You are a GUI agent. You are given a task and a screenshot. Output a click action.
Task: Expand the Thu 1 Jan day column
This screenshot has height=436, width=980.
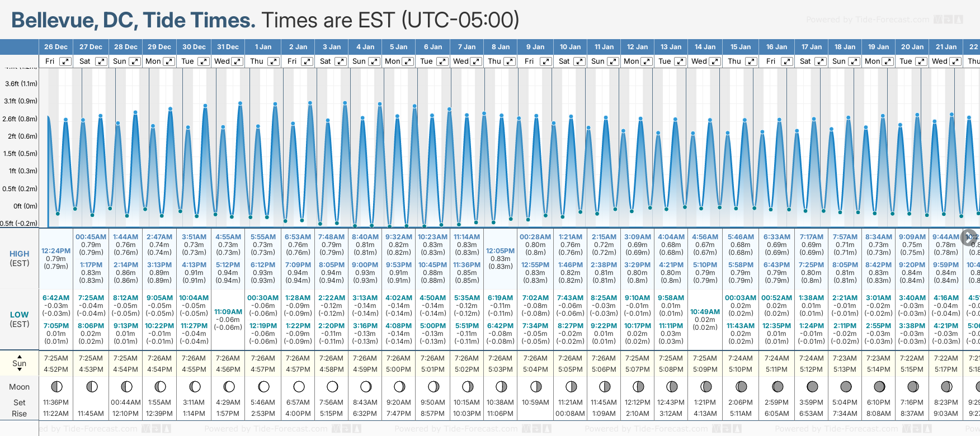pos(273,61)
